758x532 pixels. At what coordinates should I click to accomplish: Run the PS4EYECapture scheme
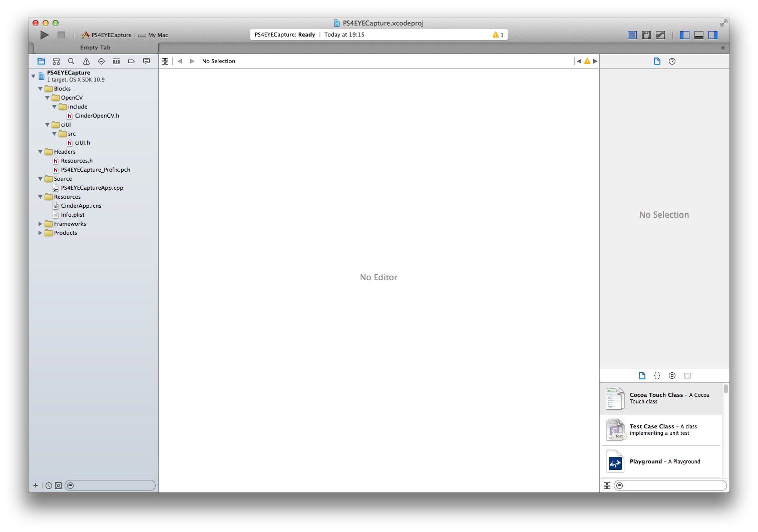point(45,35)
